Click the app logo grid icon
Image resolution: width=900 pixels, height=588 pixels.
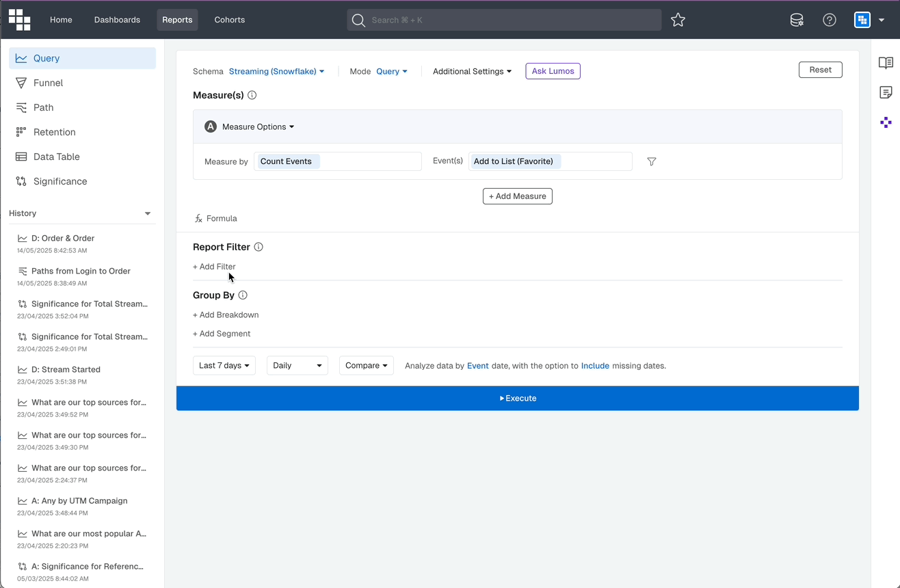point(19,20)
